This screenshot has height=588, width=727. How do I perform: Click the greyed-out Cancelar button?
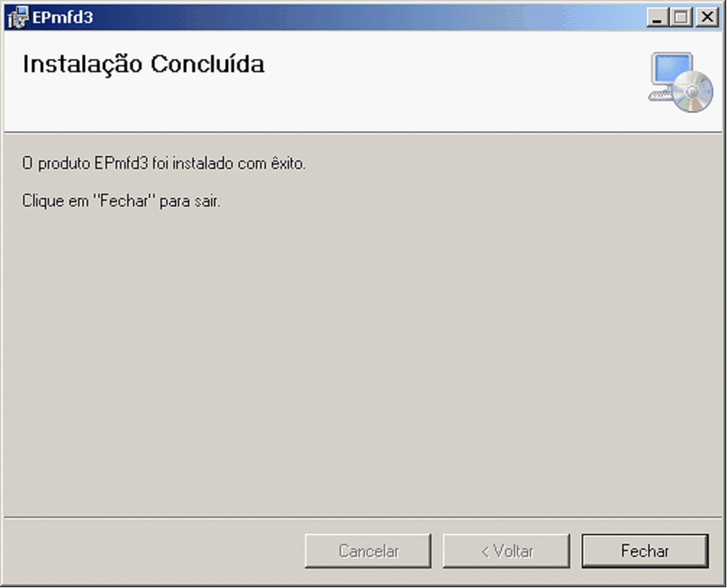(368, 551)
